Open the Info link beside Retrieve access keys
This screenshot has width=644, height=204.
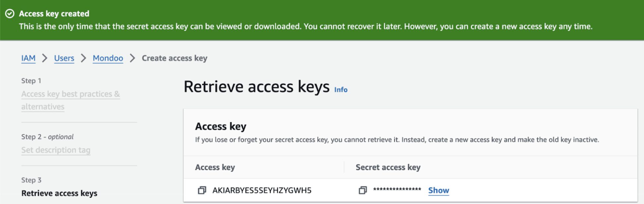click(341, 90)
